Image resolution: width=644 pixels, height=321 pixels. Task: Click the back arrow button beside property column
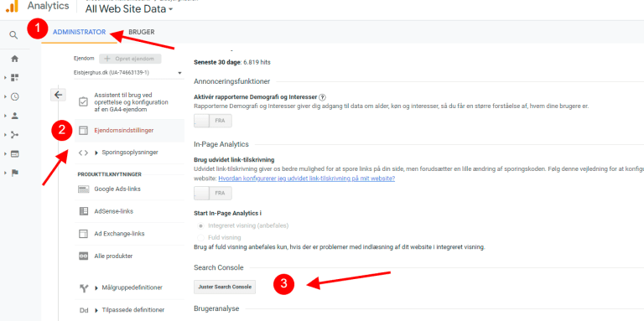coord(58,95)
